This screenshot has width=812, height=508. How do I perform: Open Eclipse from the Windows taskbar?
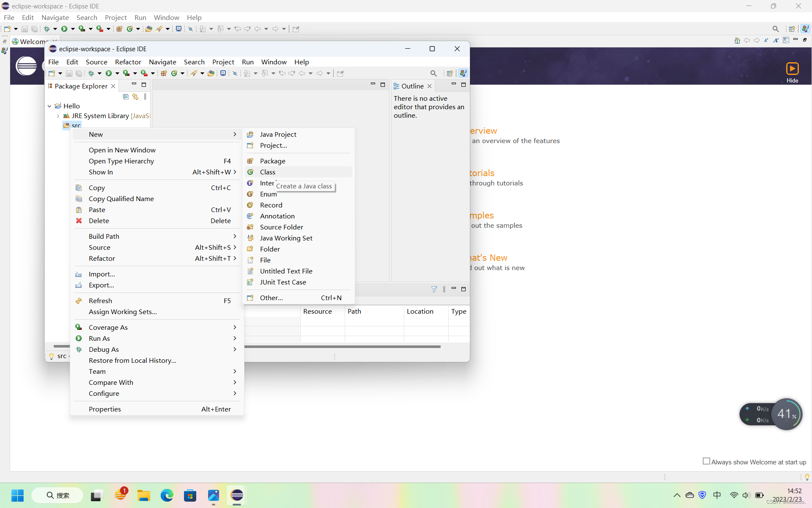point(237,495)
